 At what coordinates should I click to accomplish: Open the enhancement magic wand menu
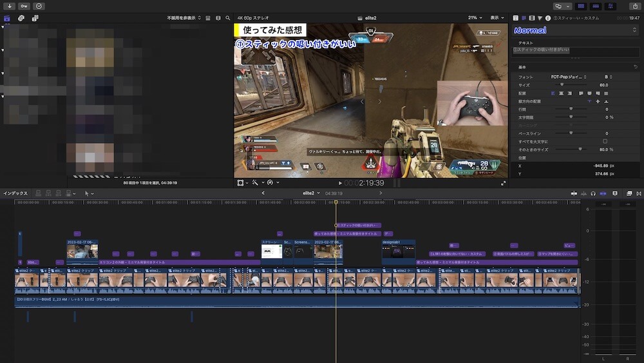tap(258, 183)
